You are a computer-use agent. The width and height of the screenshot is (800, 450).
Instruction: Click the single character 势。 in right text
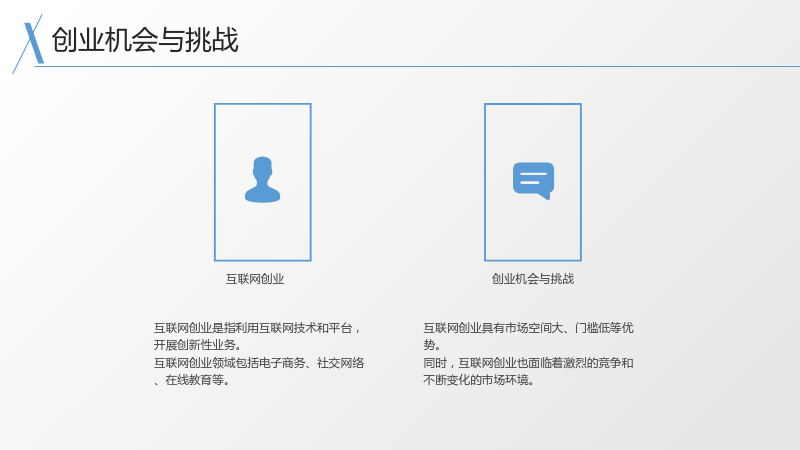432,345
